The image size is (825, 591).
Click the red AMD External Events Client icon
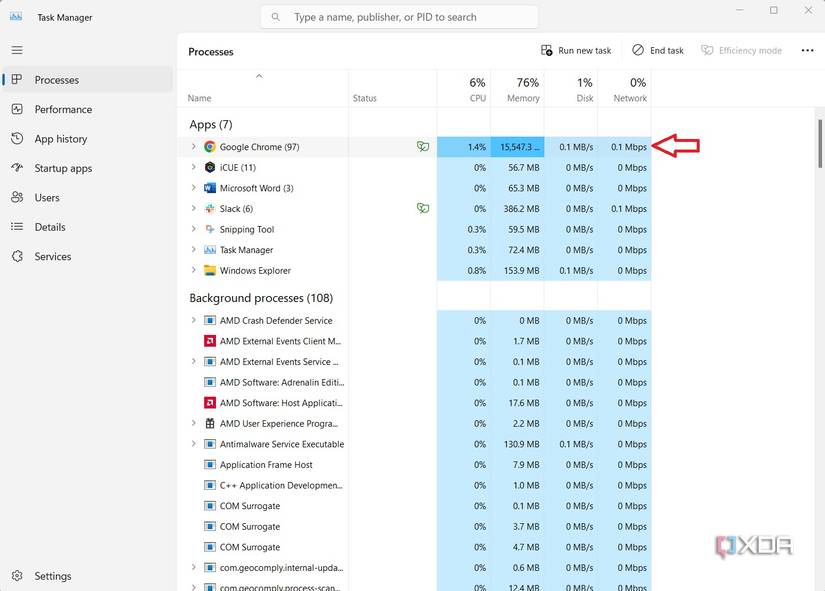(x=209, y=341)
